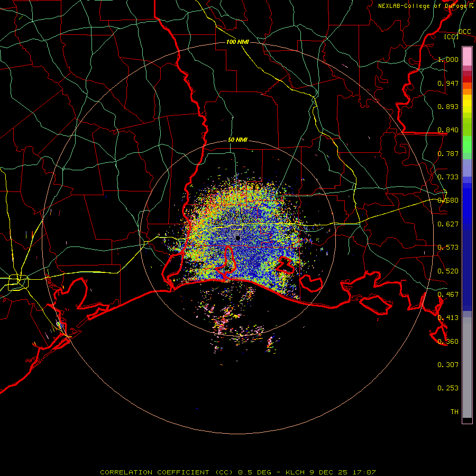Screen dimensions: 476x476
Task: Select the 0.520 scale value
Action: point(448,271)
